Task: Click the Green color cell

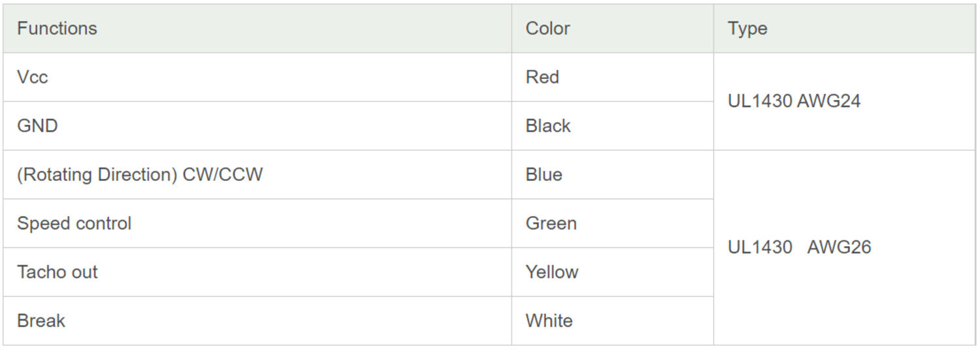Action: tap(551, 223)
